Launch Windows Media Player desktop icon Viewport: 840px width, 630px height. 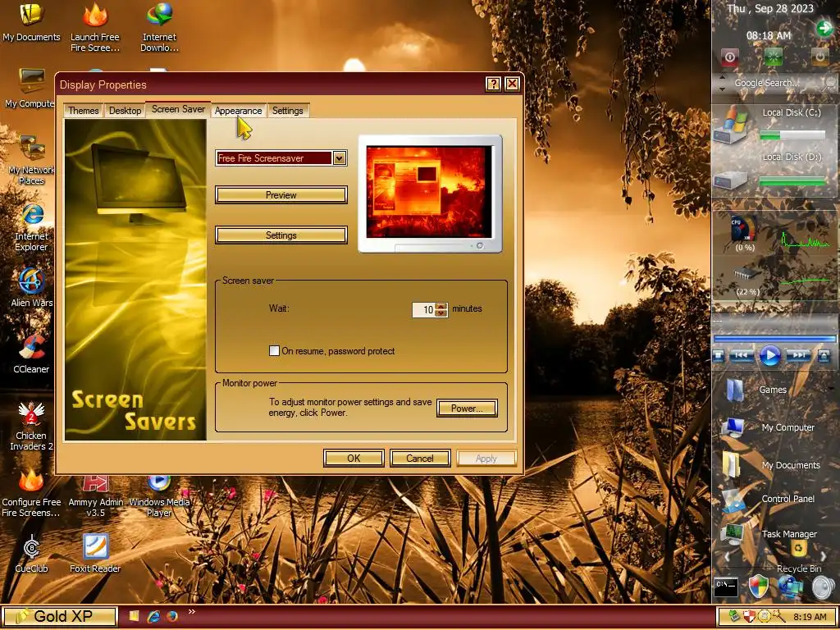159,495
